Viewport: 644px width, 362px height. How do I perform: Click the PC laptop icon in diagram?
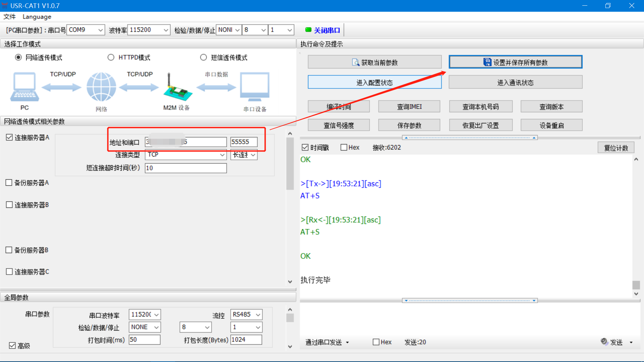pos(24,87)
